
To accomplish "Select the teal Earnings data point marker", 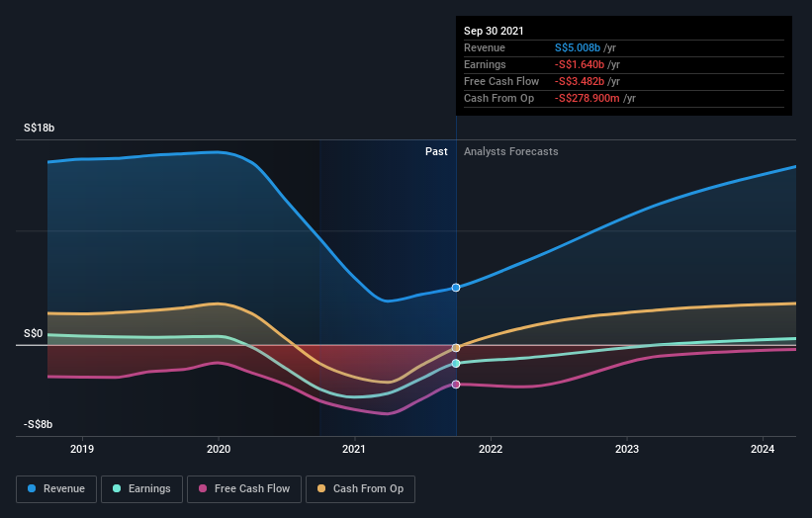I will (x=456, y=363).
